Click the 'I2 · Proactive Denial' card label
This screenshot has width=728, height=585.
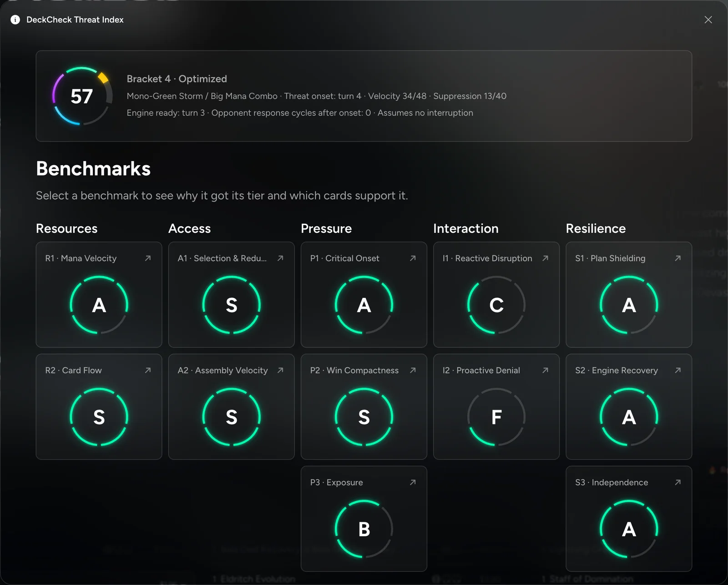[x=481, y=370]
